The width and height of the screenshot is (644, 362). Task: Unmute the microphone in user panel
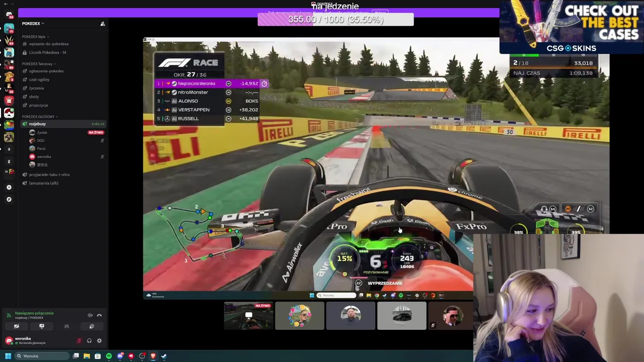[x=79, y=341]
